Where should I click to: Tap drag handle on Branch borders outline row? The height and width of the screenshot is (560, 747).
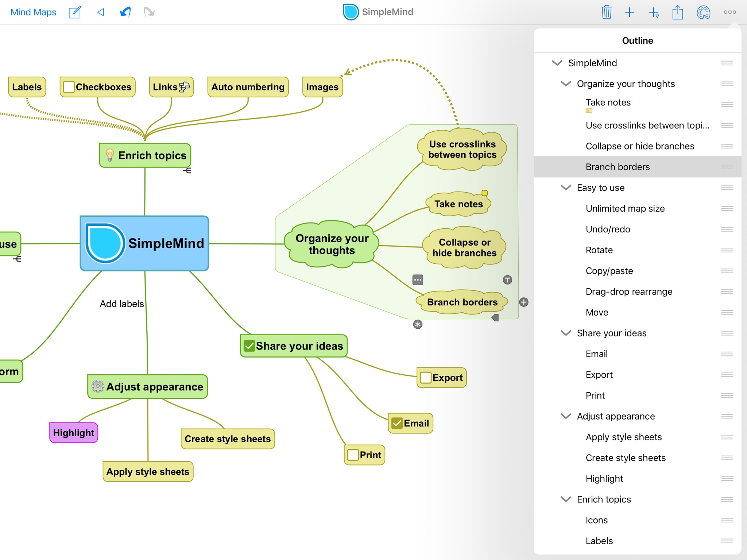point(727,167)
